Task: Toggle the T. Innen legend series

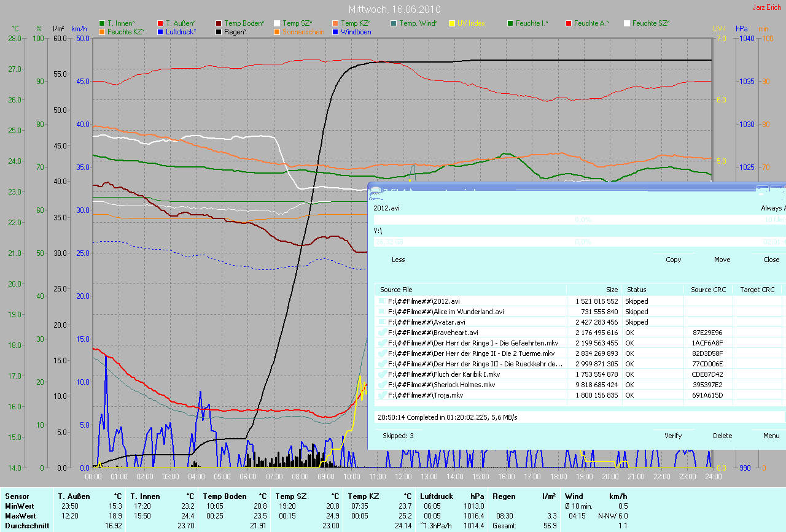Action: point(120,23)
